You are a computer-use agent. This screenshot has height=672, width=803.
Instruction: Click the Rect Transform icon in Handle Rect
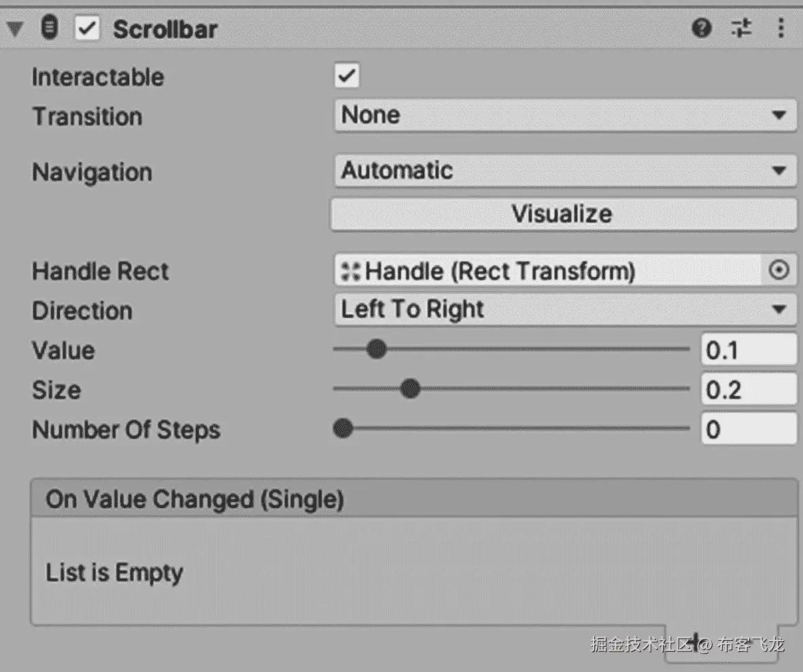point(350,272)
